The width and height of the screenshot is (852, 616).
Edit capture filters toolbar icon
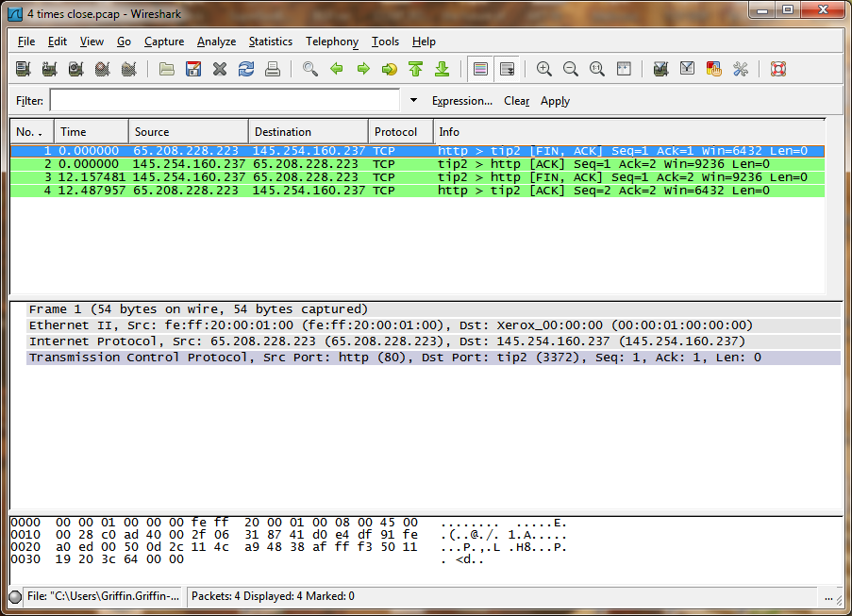tap(660, 69)
